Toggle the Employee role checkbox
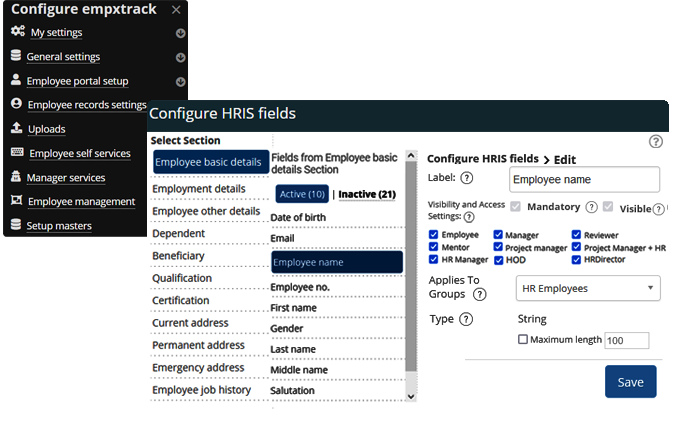This screenshot has height=426, width=675. click(433, 235)
